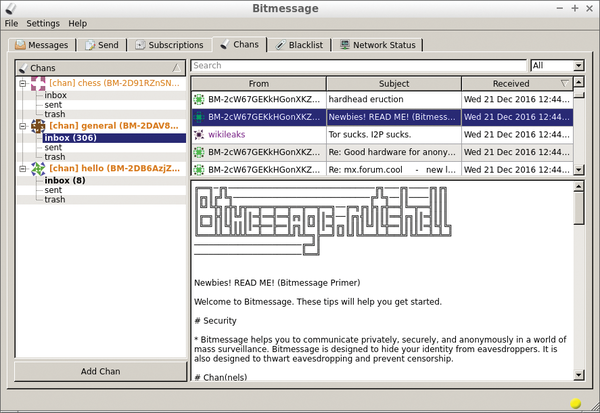This screenshot has width=600, height=413.
Task: Select inbox (306) under general chan
Action: coord(70,138)
